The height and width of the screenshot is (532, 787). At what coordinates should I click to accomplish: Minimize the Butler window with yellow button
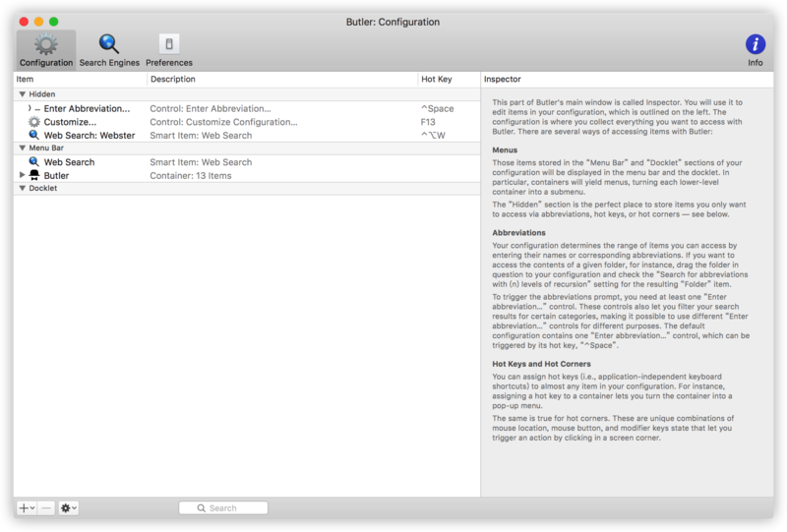pos(38,22)
